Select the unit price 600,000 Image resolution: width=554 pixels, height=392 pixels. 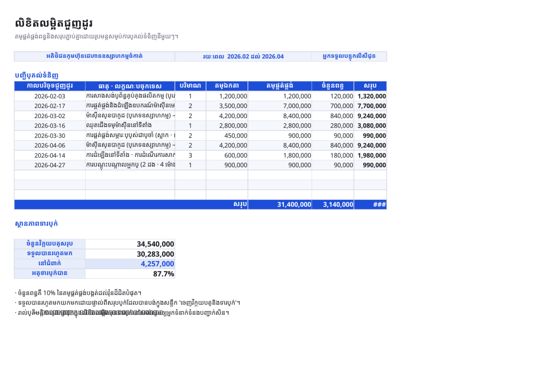coord(227,155)
